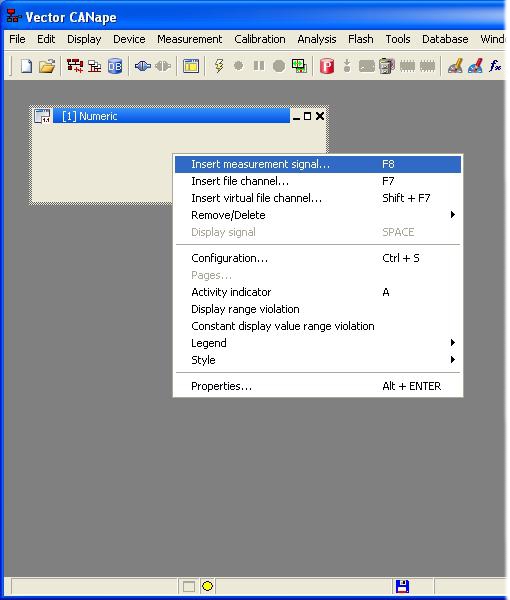This screenshot has width=510, height=600.
Task: Toggle Display range violation option
Action: tap(318, 309)
